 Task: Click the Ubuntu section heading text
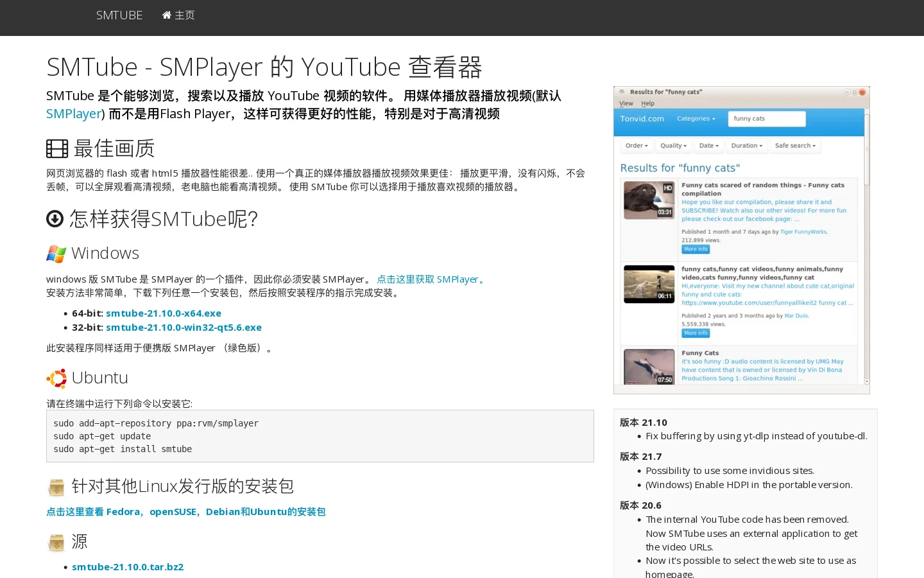click(x=100, y=378)
